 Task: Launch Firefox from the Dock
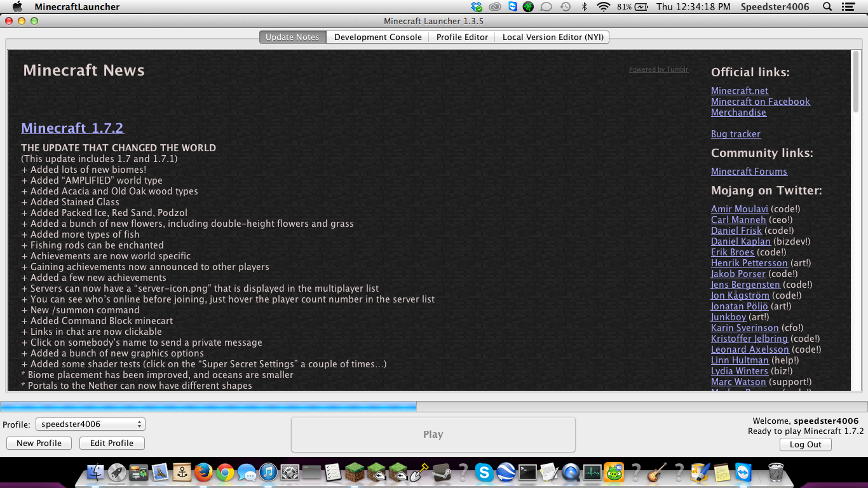pyautogui.click(x=203, y=472)
